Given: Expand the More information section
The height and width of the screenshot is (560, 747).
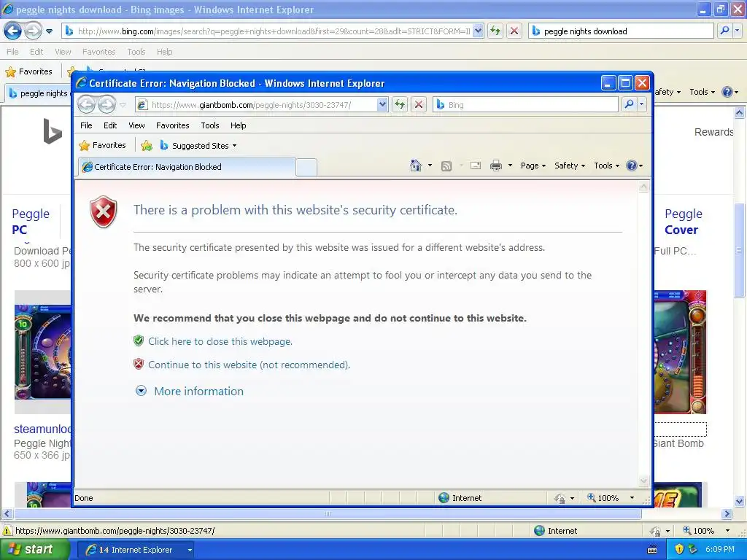Looking at the screenshot, I should (x=190, y=391).
